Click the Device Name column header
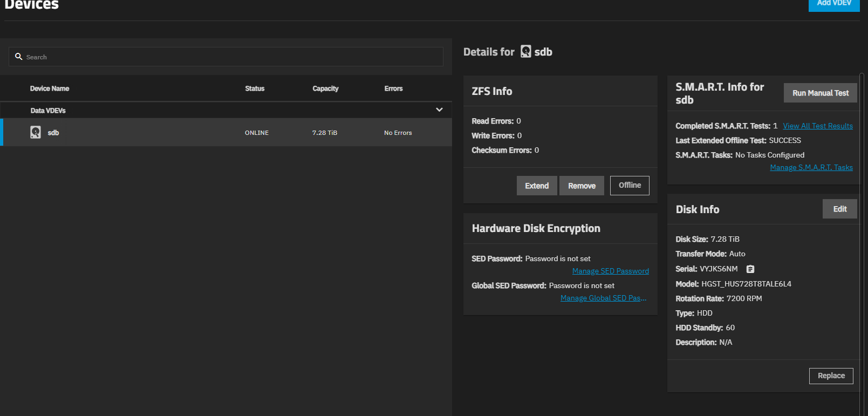The height and width of the screenshot is (416, 868). coord(50,88)
